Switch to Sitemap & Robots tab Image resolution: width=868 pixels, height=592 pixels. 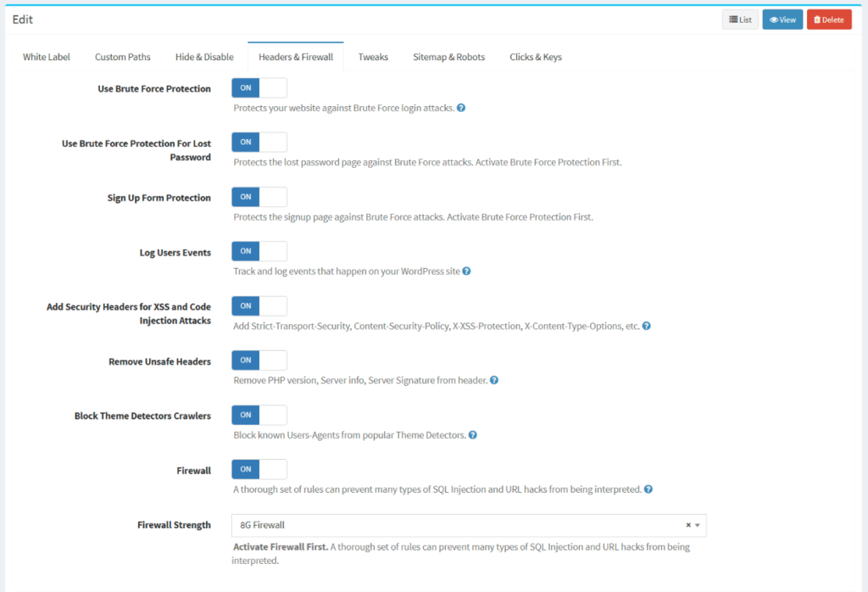(x=449, y=57)
